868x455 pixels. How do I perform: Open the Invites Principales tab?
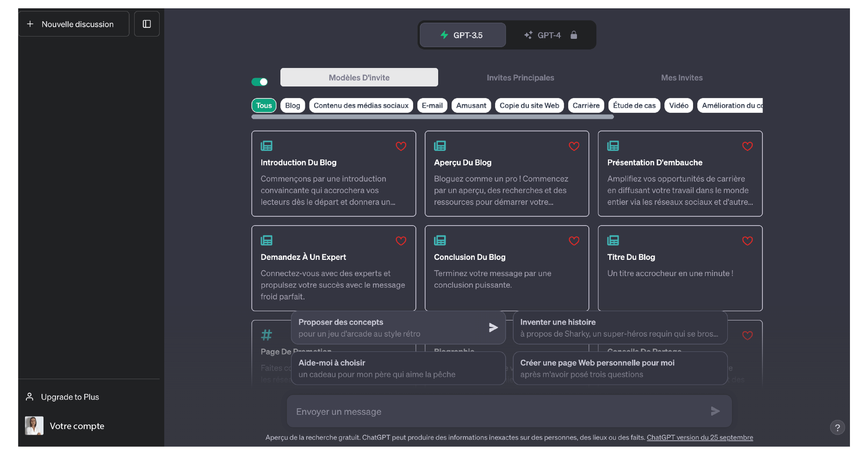point(520,78)
